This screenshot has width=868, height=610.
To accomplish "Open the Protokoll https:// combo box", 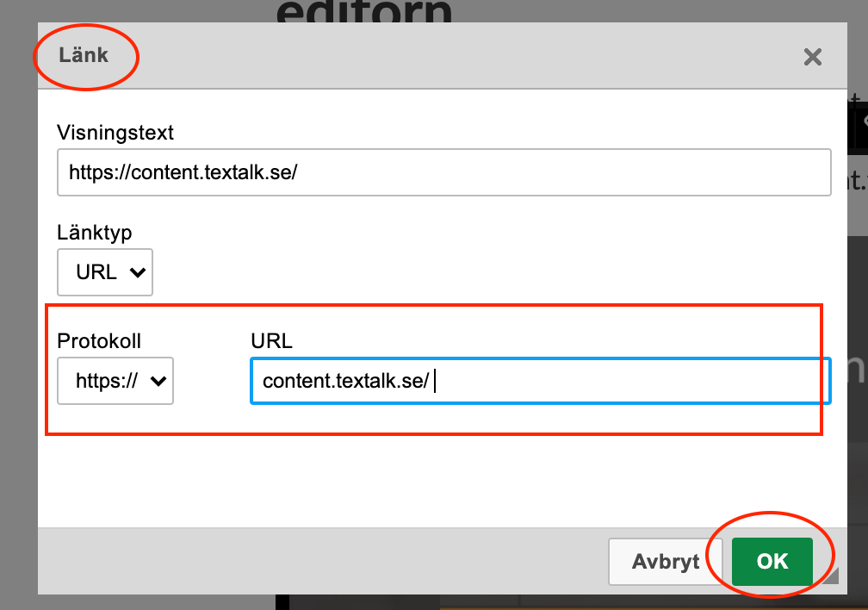I will (x=115, y=381).
